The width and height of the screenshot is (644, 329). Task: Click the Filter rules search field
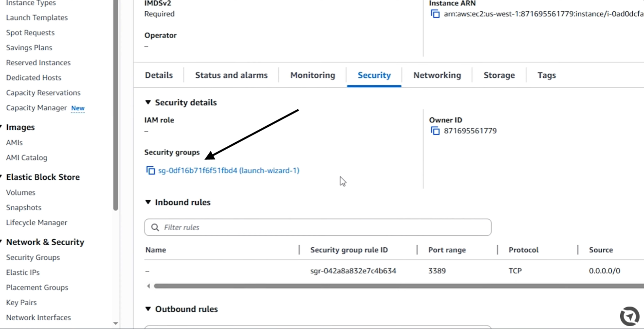coord(318,227)
